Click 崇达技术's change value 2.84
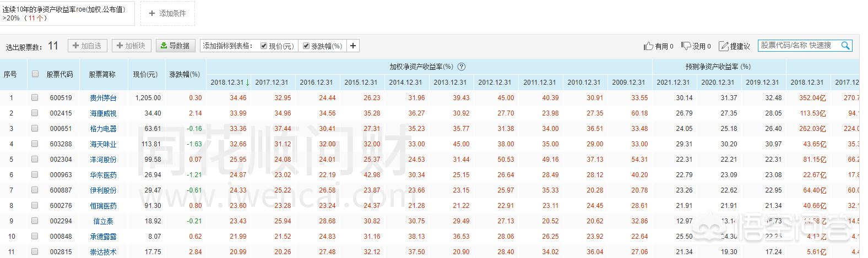Image resolution: width=868 pixels, height=258 pixels. pos(195,252)
